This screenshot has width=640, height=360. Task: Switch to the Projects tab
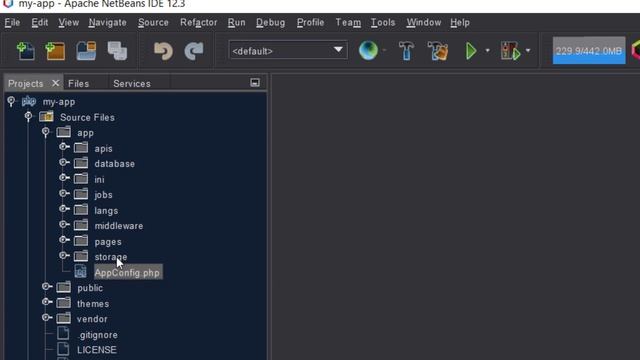coord(26,84)
